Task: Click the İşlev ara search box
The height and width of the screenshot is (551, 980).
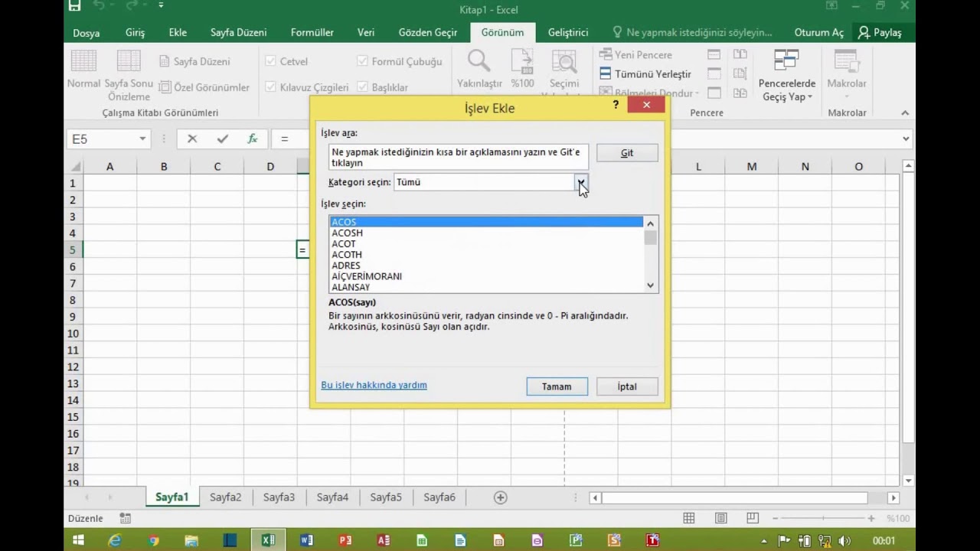Action: tap(459, 157)
